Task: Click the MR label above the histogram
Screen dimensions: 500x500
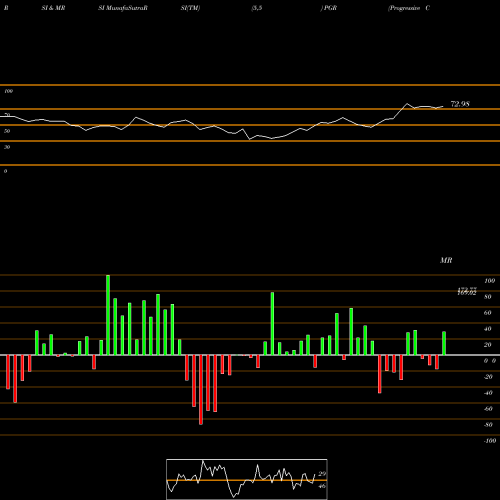Action: [446, 260]
